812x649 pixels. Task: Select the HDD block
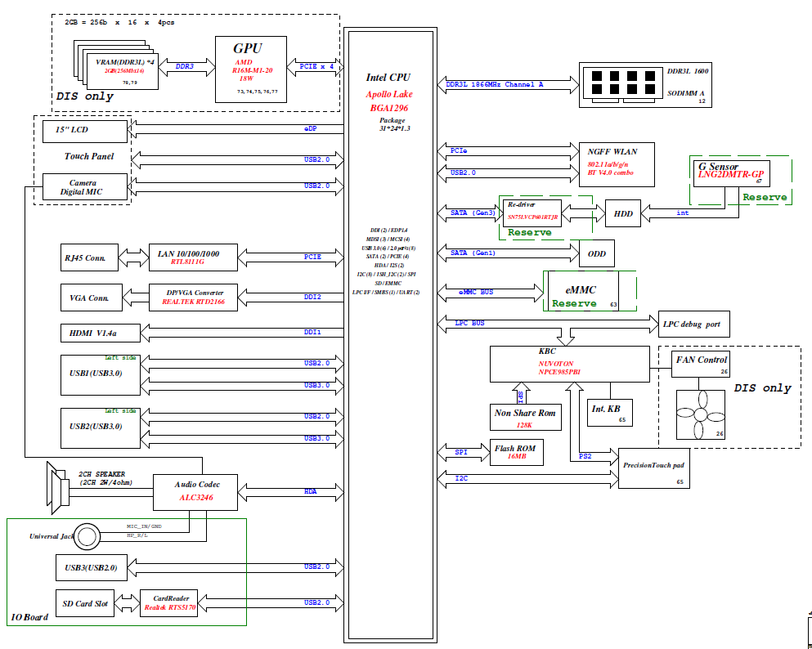click(x=623, y=213)
